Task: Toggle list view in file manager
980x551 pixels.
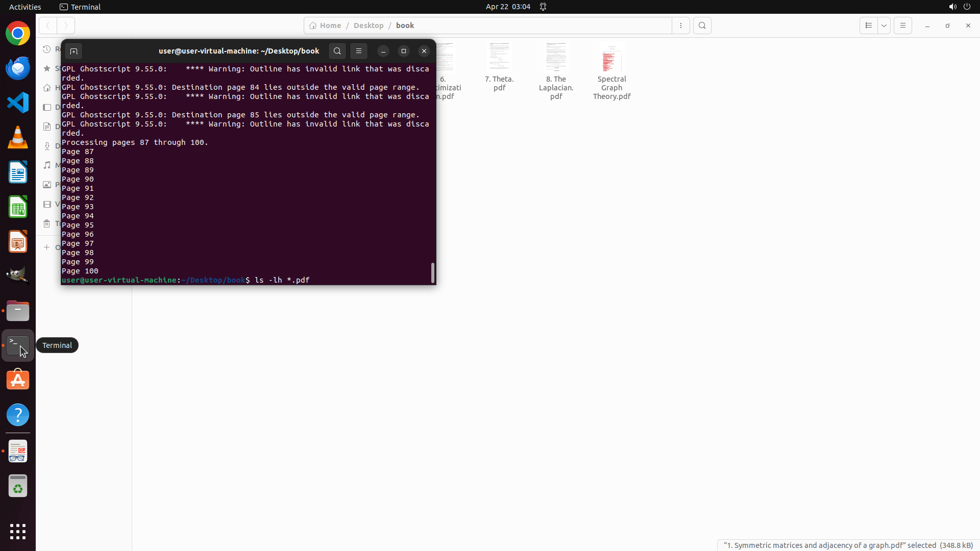Action: coord(868,26)
